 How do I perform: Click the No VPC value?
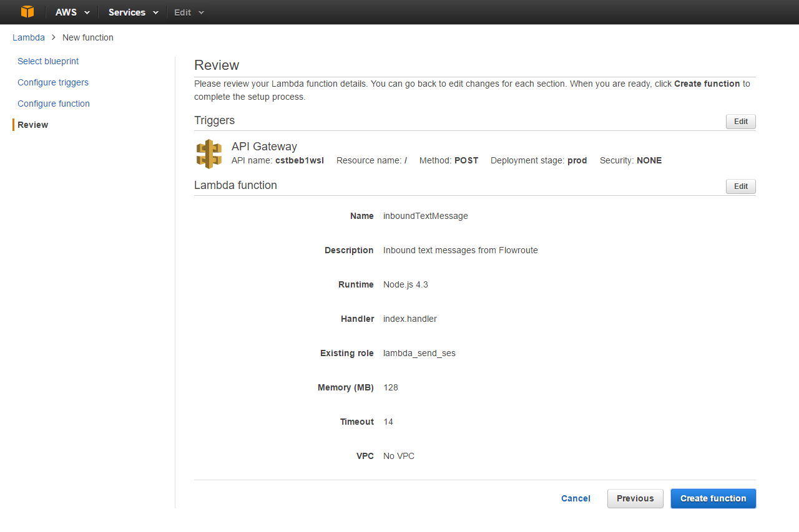point(399,456)
